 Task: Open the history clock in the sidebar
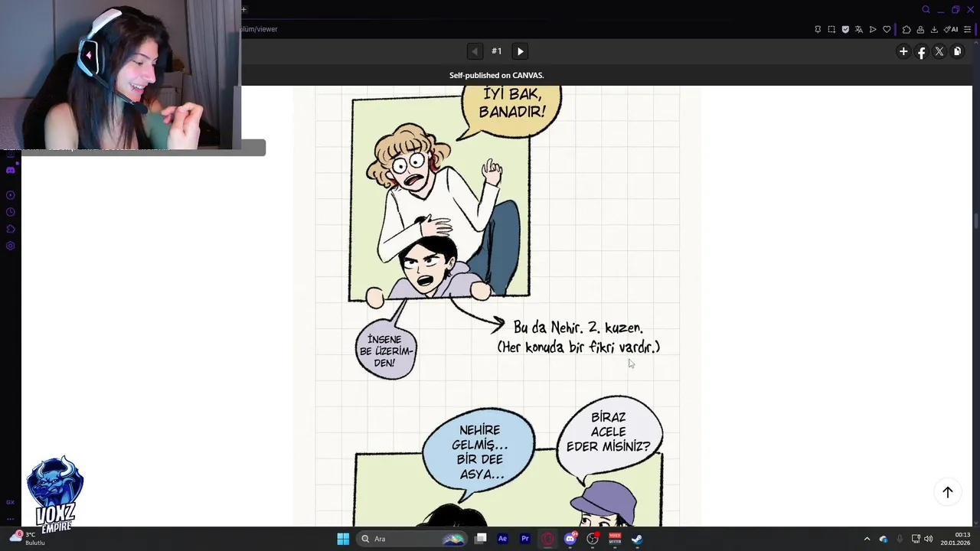pos(10,212)
